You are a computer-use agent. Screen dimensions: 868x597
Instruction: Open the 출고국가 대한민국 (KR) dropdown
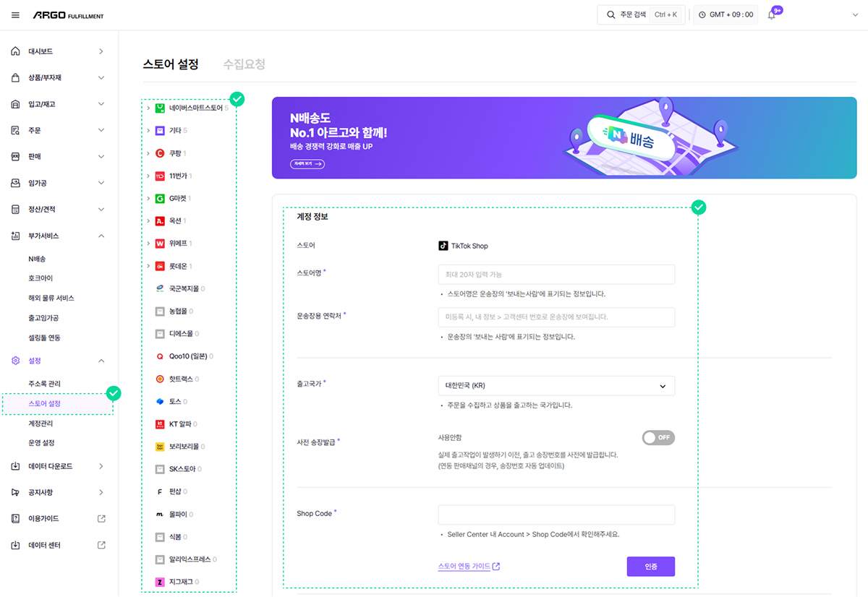[x=556, y=386]
